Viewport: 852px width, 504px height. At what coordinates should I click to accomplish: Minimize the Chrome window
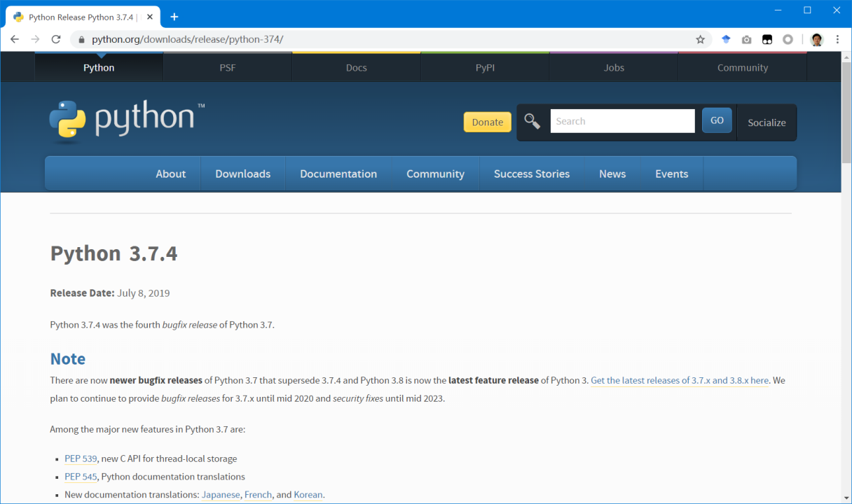(x=778, y=10)
